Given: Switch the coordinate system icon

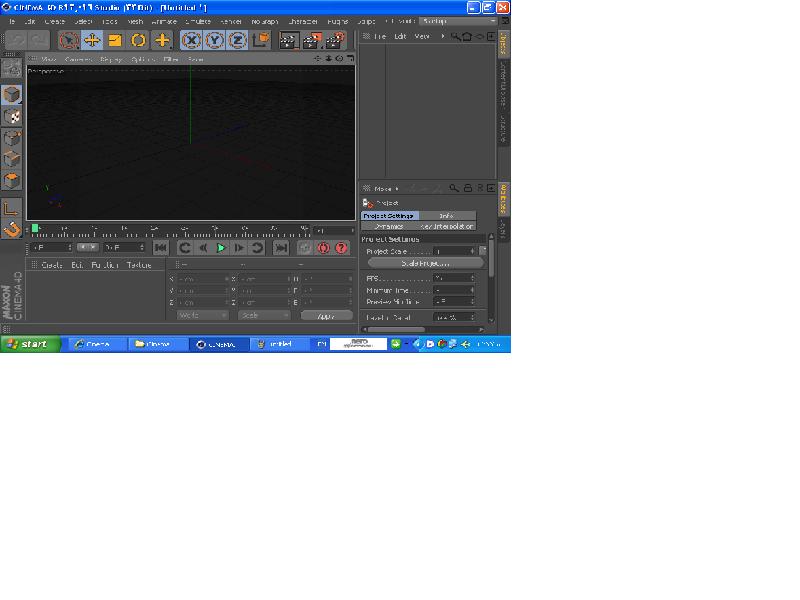Looking at the screenshot, I should coord(261,40).
